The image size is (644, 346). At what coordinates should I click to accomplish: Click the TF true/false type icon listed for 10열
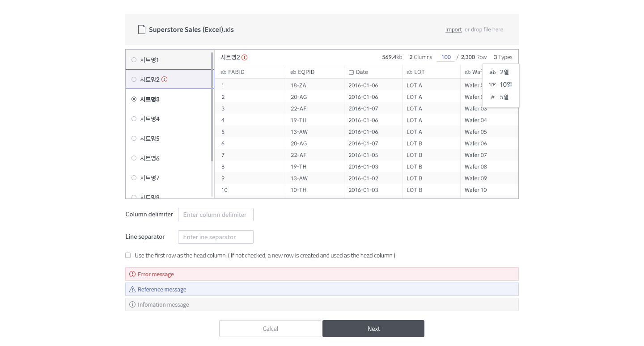click(x=492, y=84)
